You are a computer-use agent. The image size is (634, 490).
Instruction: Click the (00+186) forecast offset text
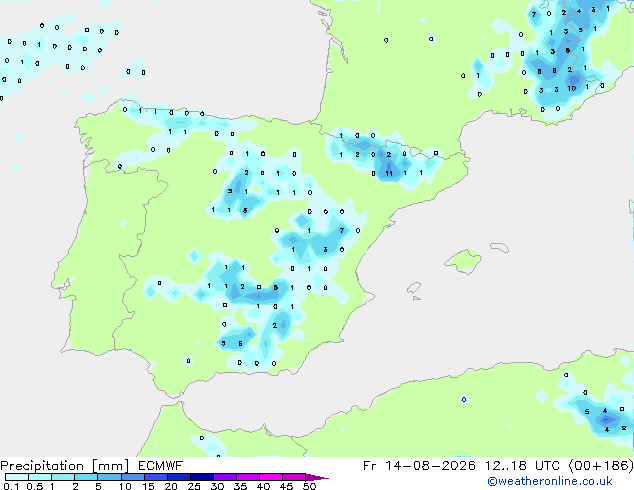601,466
